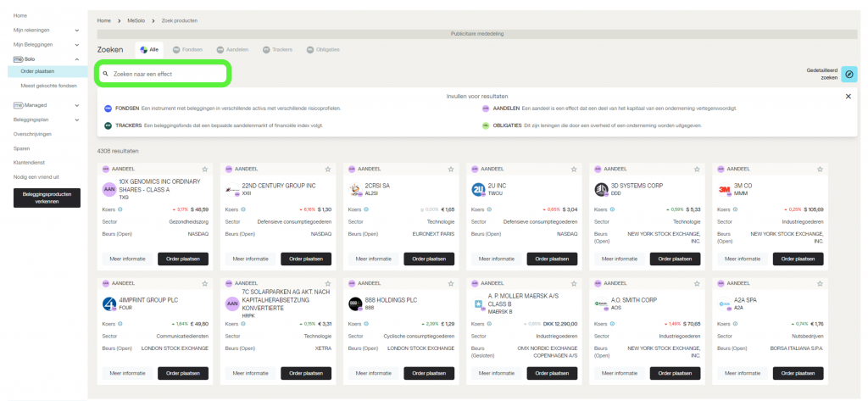Click Nodig een vriend uit

[x=36, y=177]
